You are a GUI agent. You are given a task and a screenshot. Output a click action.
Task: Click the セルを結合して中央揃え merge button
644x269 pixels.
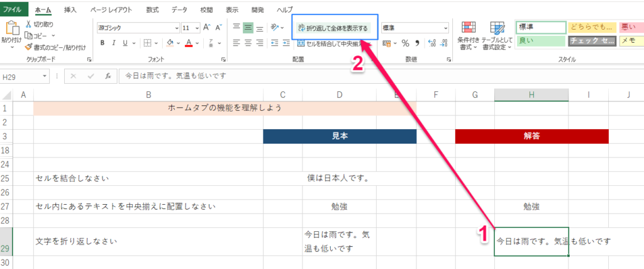point(333,43)
